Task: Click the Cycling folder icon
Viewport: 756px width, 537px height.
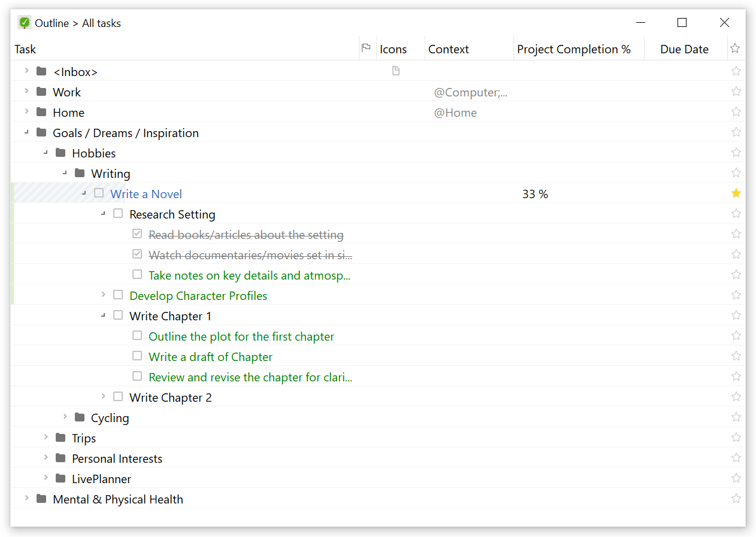Action: [x=80, y=417]
